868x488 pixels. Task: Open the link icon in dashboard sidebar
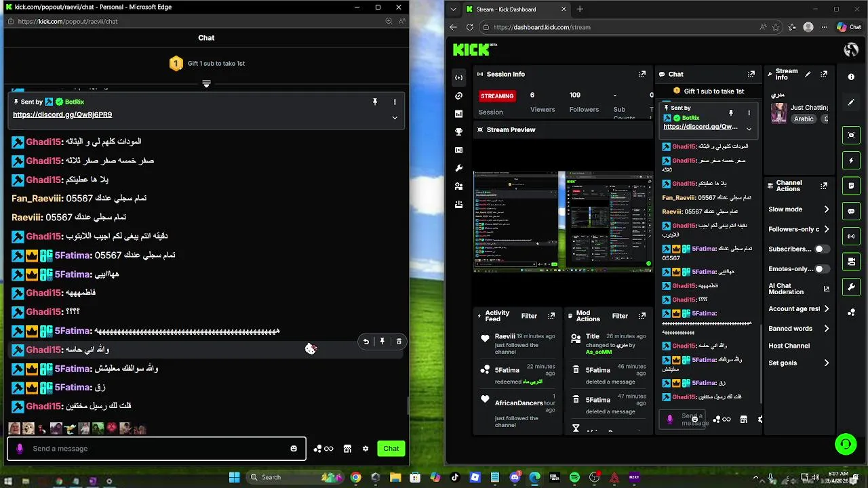coord(459,96)
